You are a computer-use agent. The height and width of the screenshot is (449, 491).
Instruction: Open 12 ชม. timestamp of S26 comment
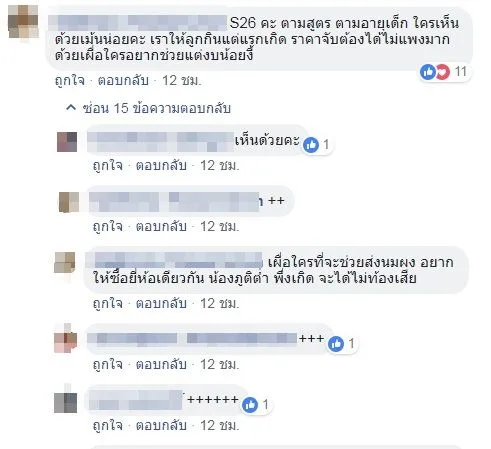[182, 81]
